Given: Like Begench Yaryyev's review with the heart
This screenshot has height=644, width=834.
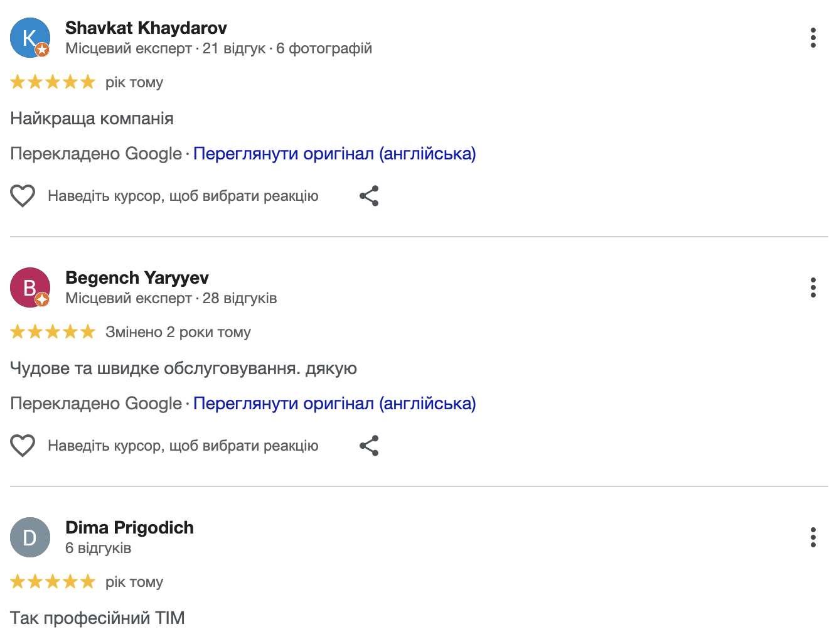Looking at the screenshot, I should (23, 446).
